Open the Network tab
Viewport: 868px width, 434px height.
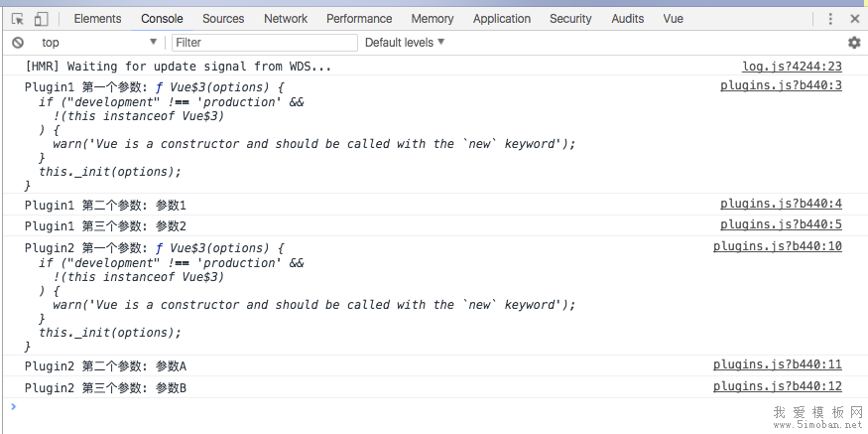286,19
